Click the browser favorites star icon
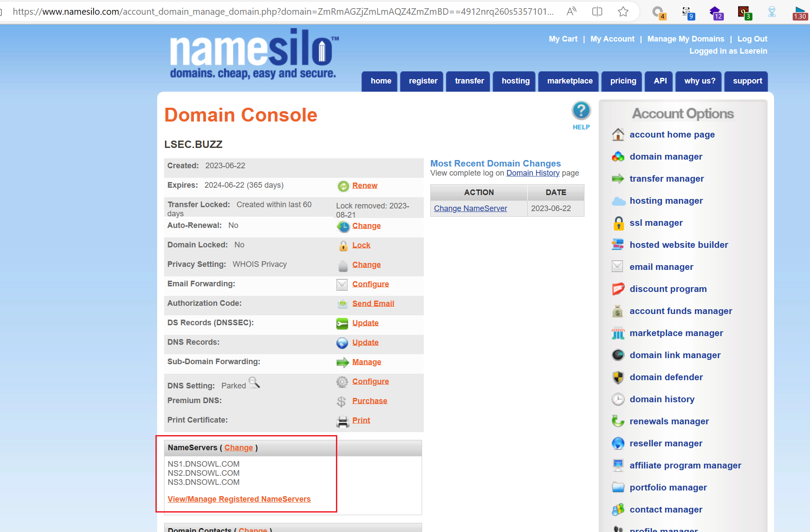 point(623,12)
